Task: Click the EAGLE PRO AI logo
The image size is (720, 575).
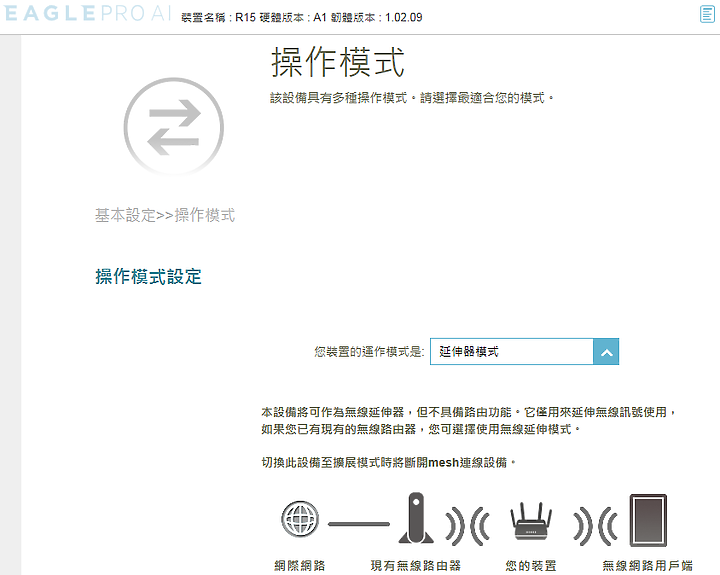Action: coord(88,13)
